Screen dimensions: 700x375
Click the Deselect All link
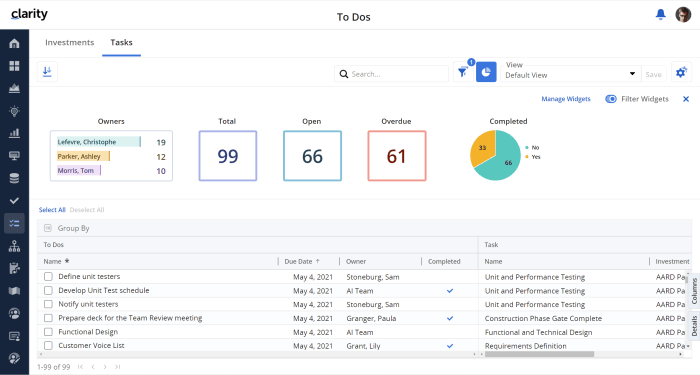coord(87,210)
